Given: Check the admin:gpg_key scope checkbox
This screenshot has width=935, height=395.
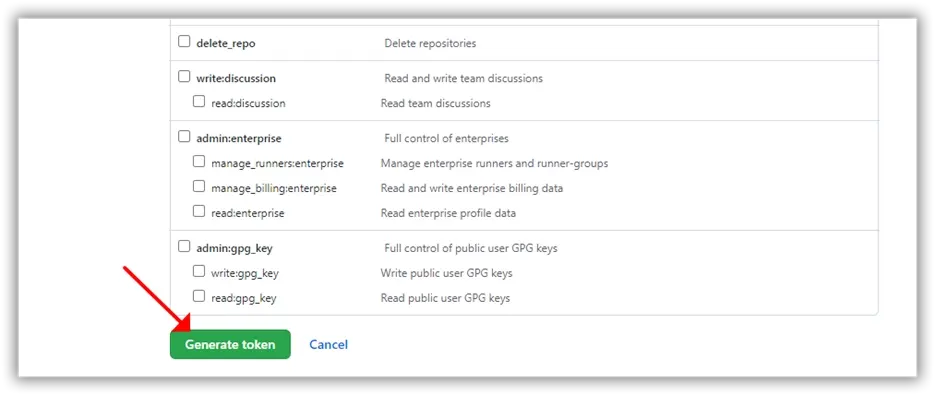Looking at the screenshot, I should tap(184, 246).
